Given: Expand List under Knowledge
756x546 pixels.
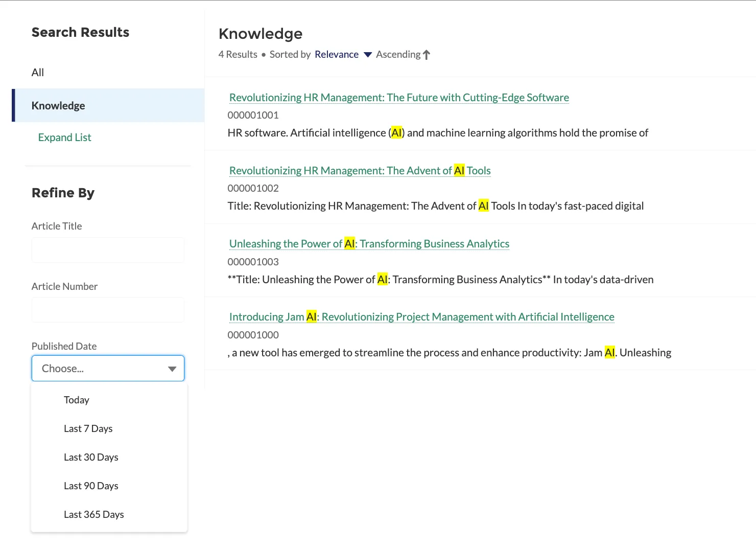Looking at the screenshot, I should (64, 137).
